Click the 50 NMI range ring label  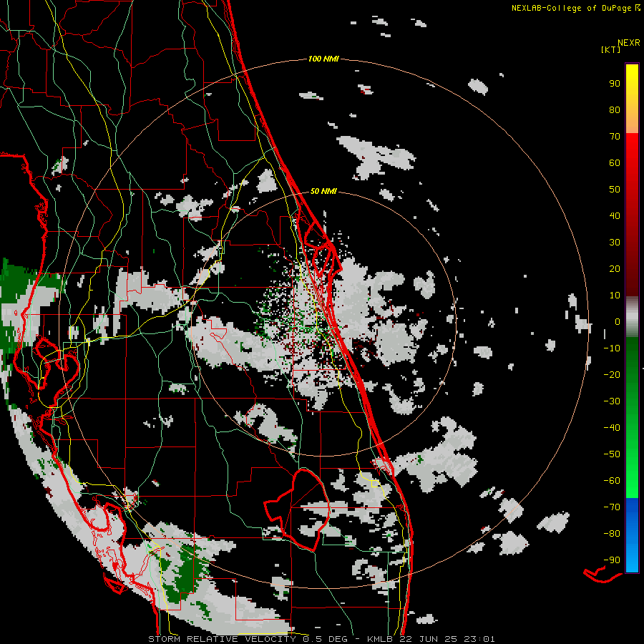323,191
